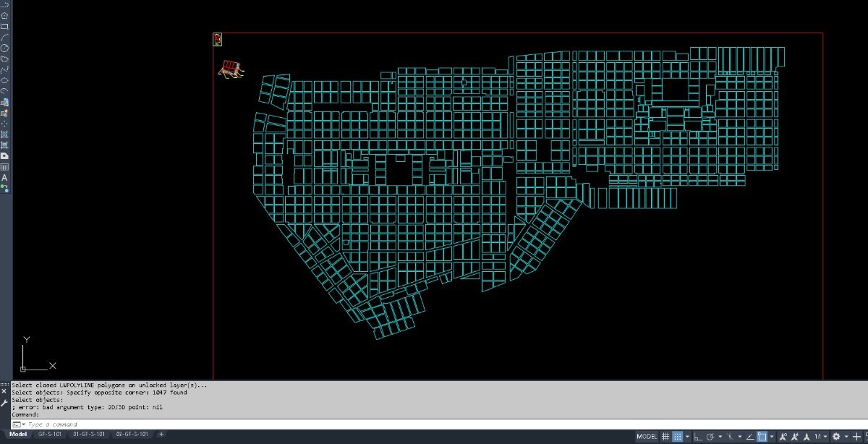Select the Revision Cloud tool

(4, 59)
